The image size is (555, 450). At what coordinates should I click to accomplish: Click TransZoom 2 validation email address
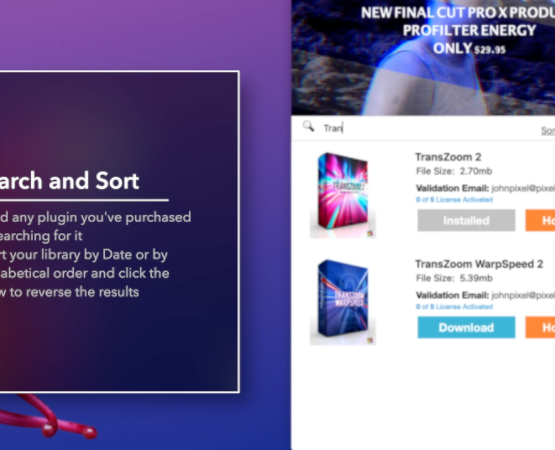coord(523,188)
